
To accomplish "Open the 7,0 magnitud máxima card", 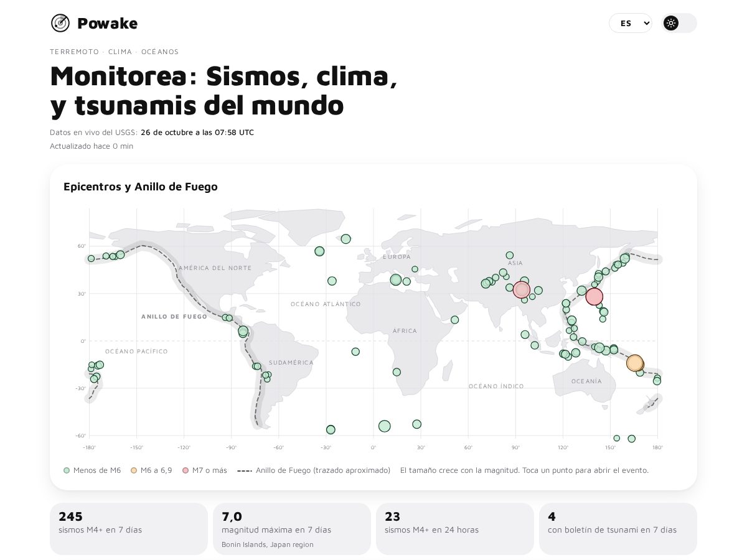I will [x=292, y=529].
